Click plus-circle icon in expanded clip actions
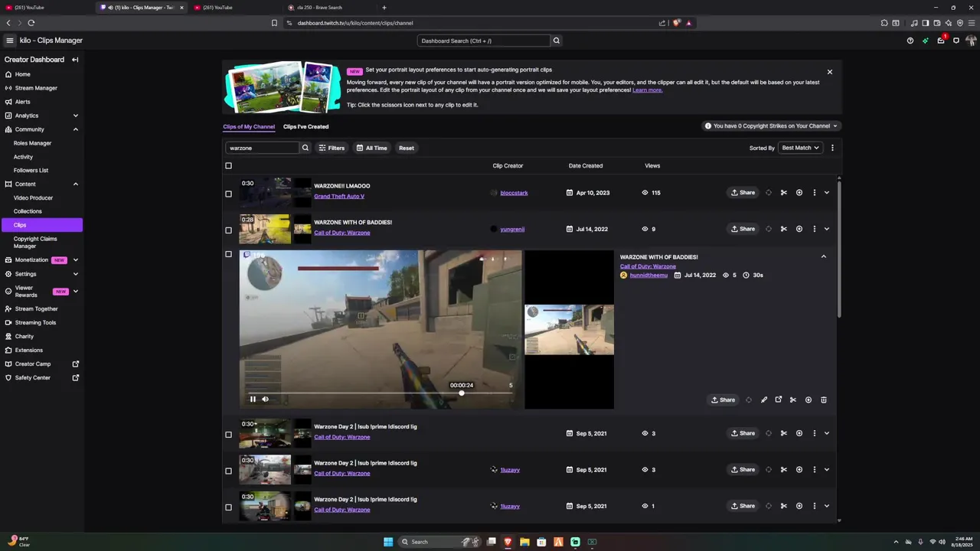 (x=808, y=399)
